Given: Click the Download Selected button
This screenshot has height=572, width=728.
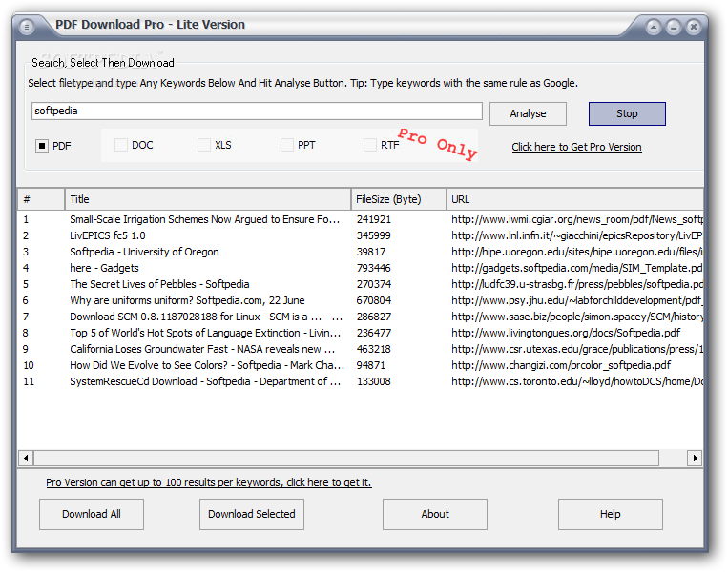Looking at the screenshot, I should point(252,514).
